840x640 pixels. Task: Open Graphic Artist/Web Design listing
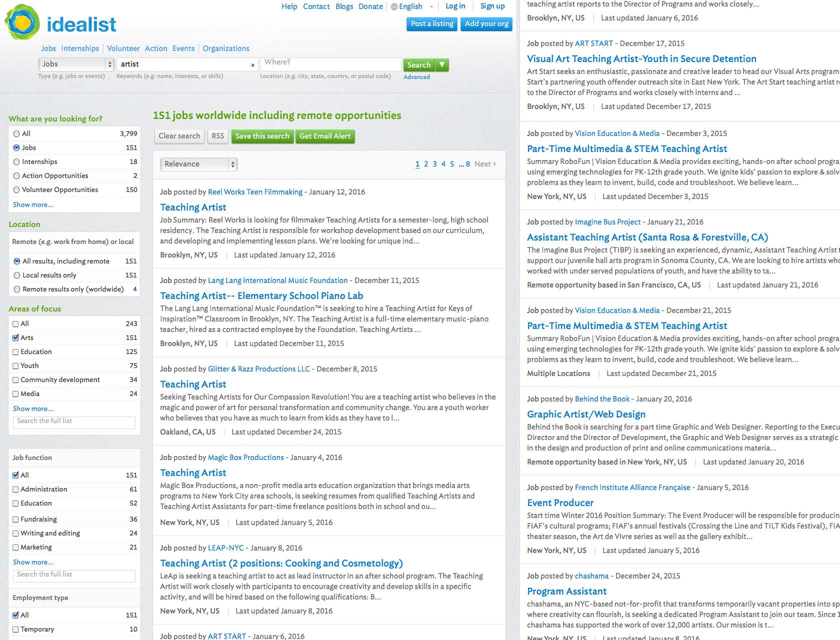click(x=586, y=414)
